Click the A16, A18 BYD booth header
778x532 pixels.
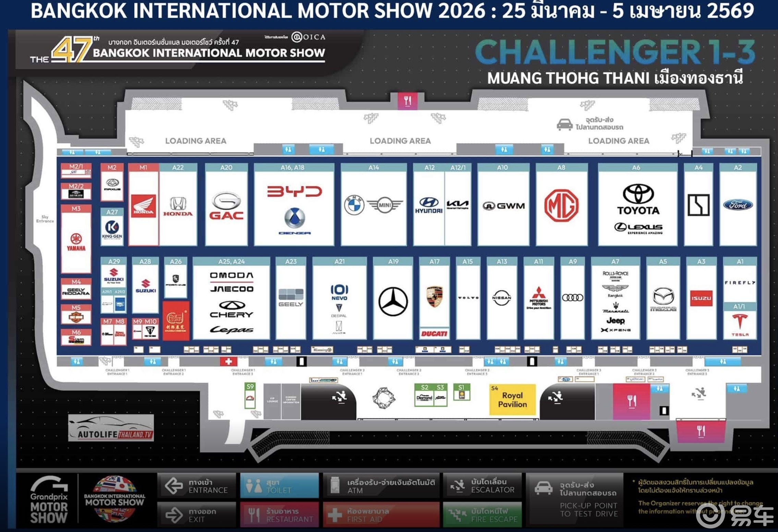293,168
